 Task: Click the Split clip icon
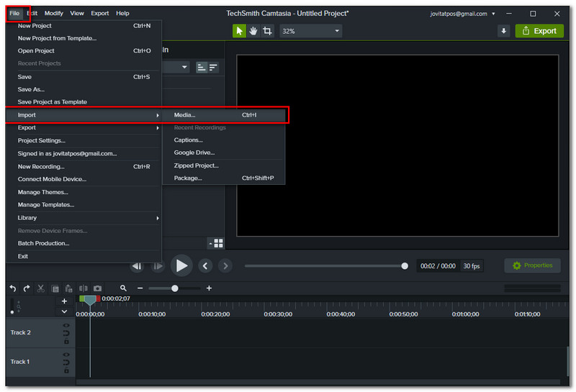[x=83, y=288]
